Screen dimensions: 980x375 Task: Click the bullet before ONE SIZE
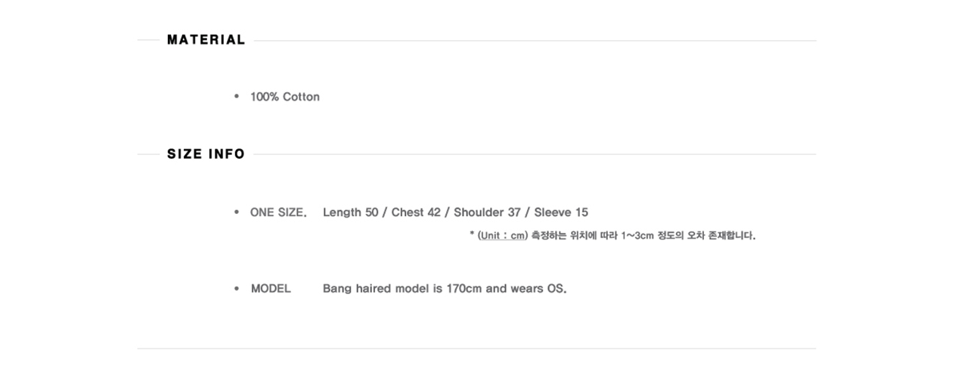(237, 212)
